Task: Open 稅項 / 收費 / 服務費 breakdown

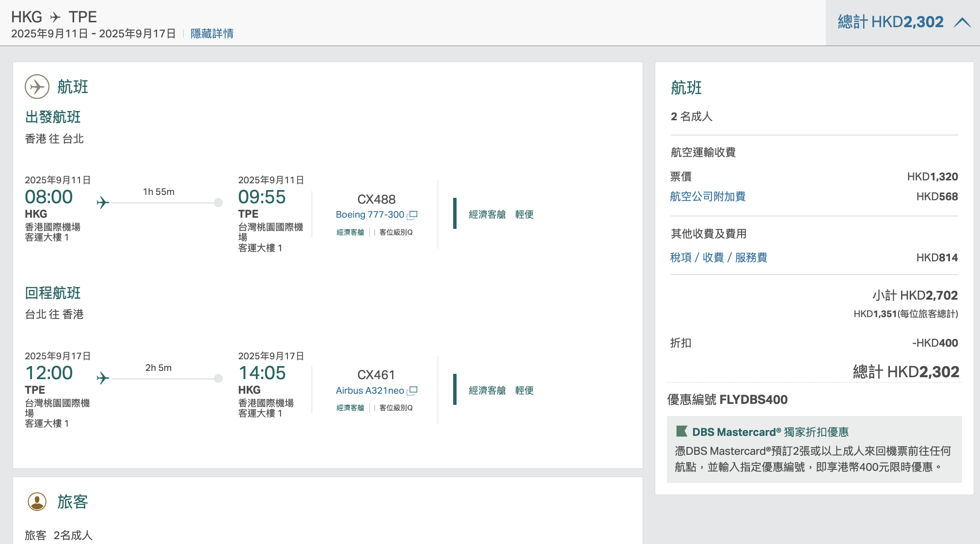Action: coord(719,257)
